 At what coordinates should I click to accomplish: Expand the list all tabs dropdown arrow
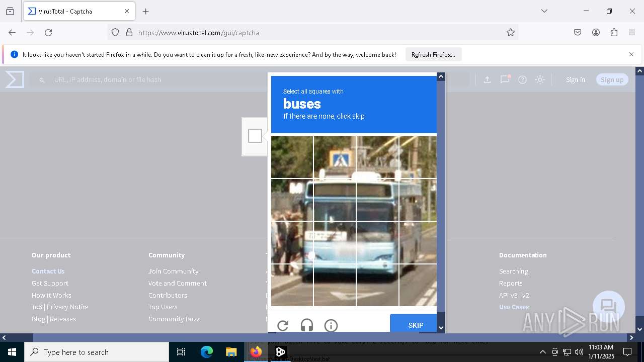[x=544, y=11]
